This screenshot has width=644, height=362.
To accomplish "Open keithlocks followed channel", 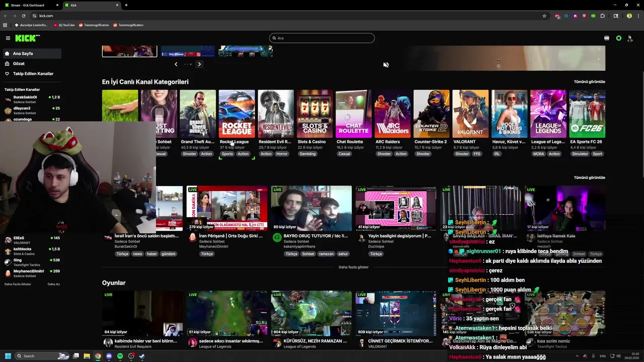I will click(31, 251).
